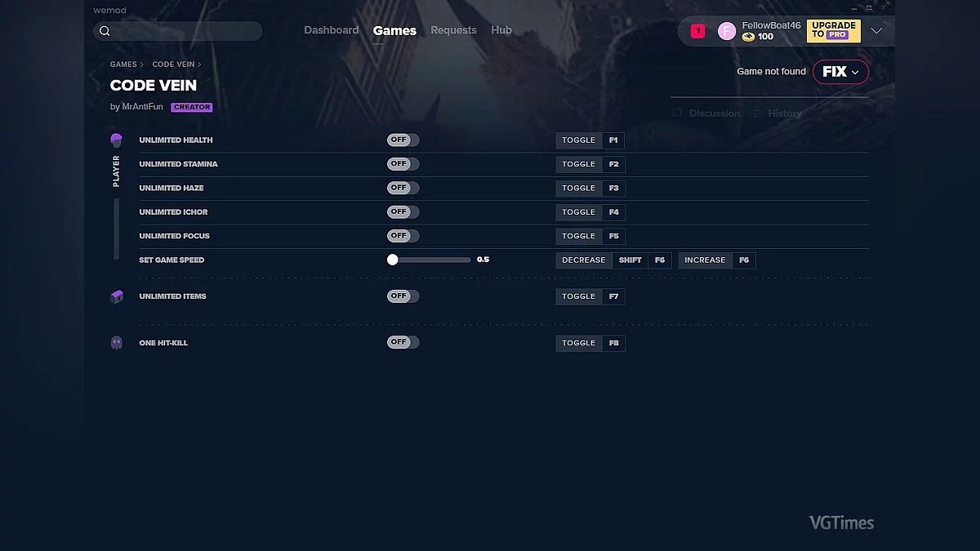
Task: Go to the Hub tab
Action: [x=501, y=30]
